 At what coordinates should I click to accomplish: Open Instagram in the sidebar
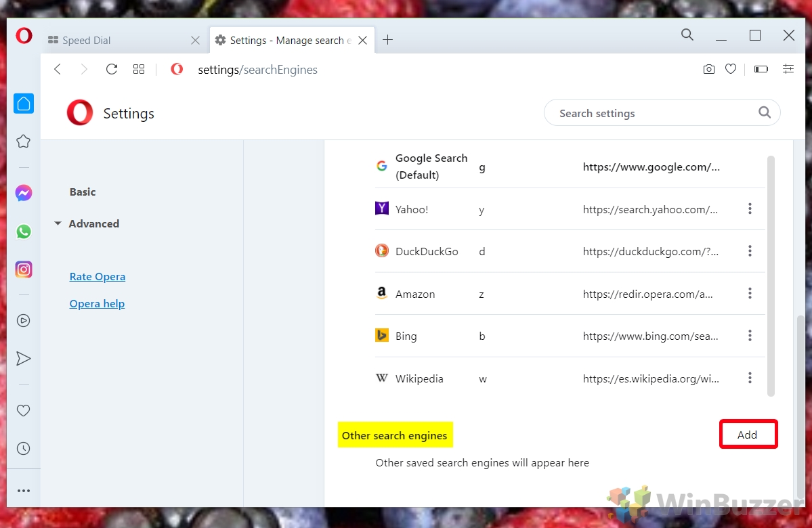click(24, 269)
